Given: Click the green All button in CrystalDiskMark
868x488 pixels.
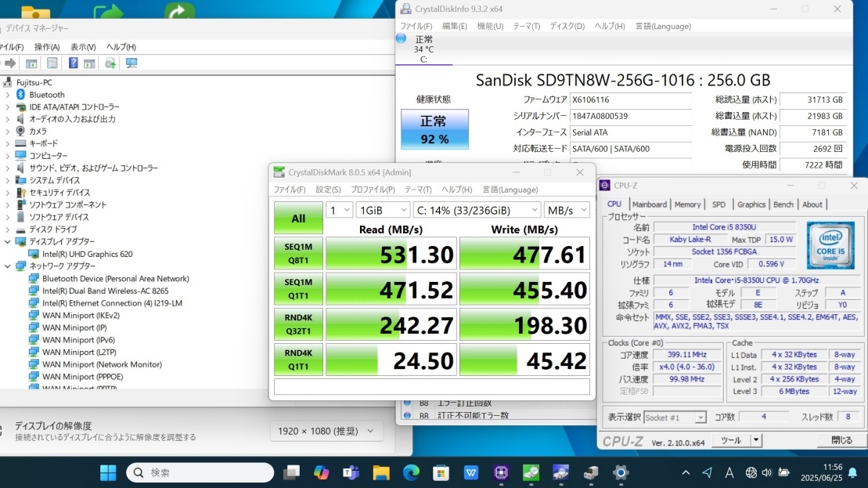Looking at the screenshot, I should coord(298,218).
